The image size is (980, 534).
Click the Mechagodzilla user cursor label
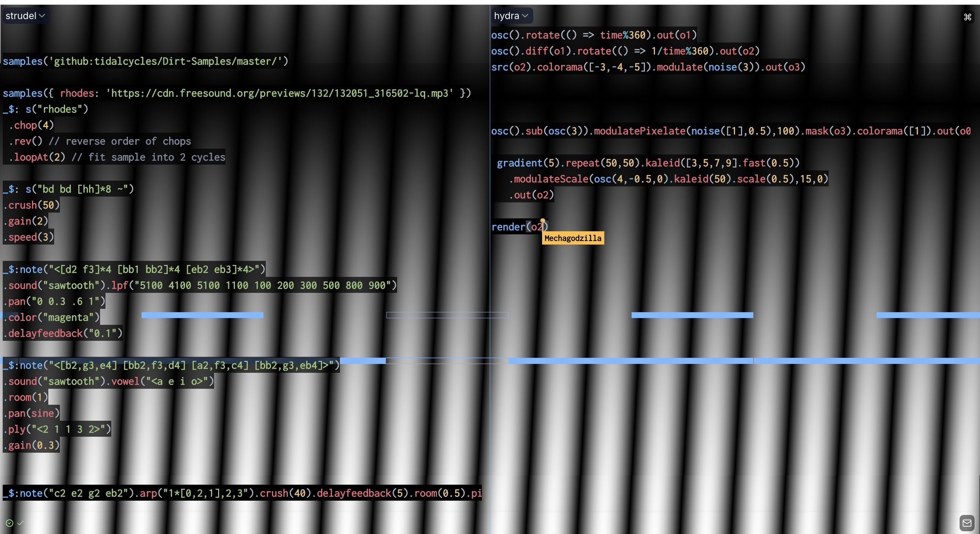click(573, 238)
